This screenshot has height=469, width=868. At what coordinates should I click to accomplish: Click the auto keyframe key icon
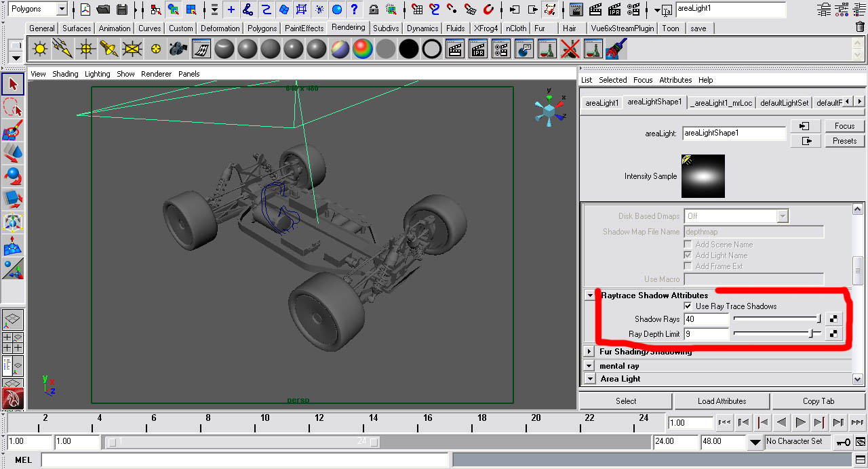click(844, 441)
